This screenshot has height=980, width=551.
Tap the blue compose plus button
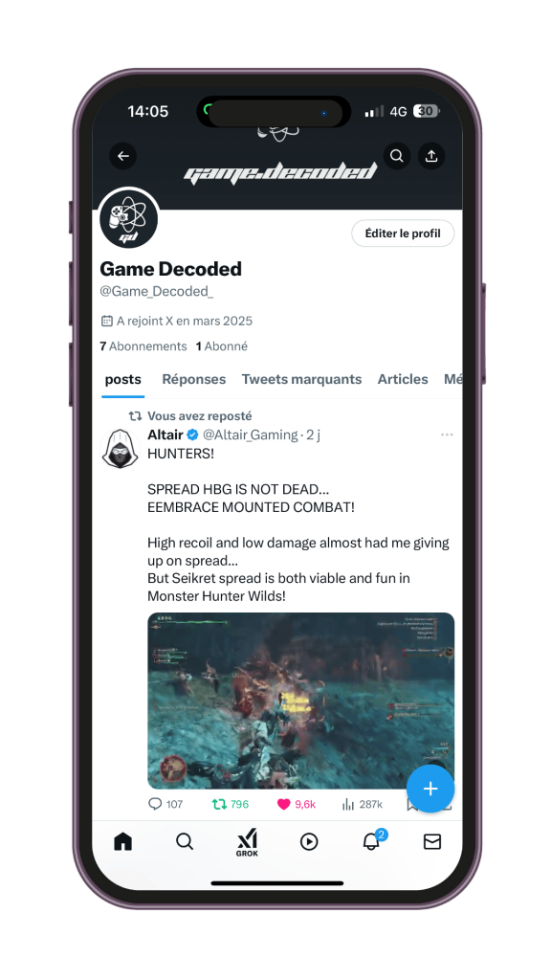(430, 789)
